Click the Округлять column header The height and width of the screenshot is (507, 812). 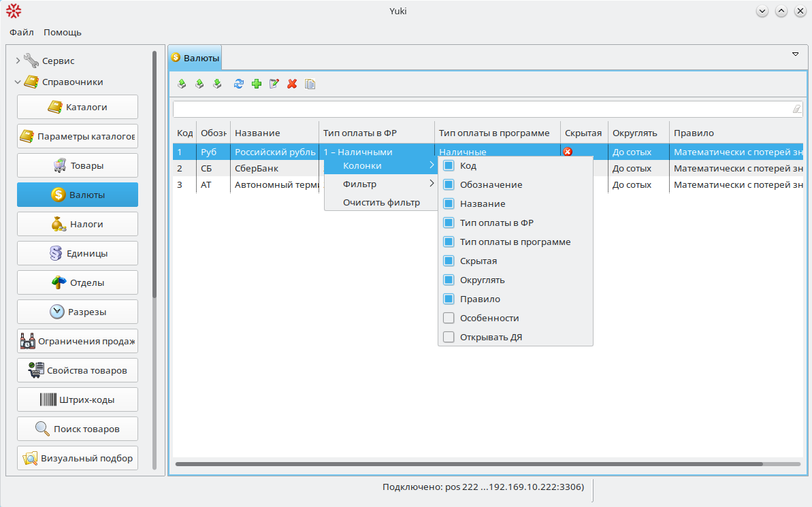(638, 133)
